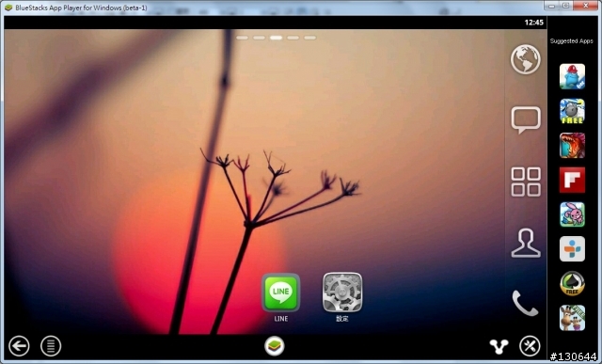602x364 pixels.
Task: Open the menu lines button
Action: (51, 346)
